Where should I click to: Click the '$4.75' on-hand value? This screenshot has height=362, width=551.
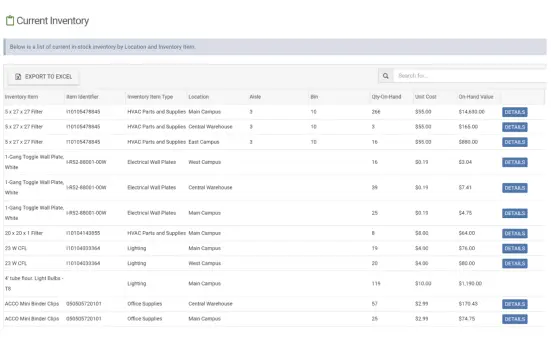465,213
